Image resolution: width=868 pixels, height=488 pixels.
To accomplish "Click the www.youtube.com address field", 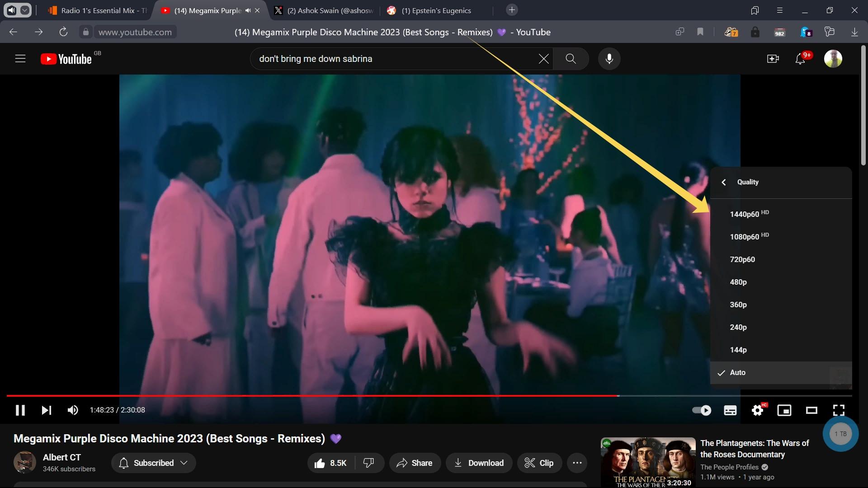I will coord(135,32).
